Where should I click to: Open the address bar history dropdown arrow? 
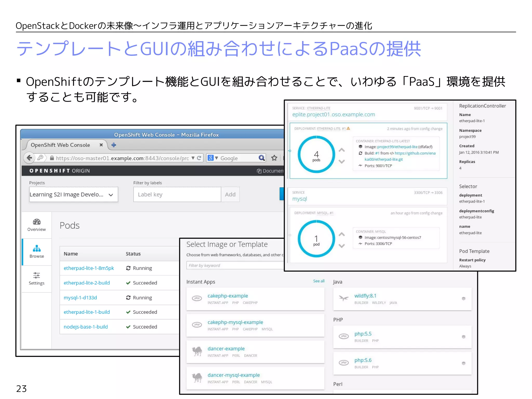tap(193, 158)
